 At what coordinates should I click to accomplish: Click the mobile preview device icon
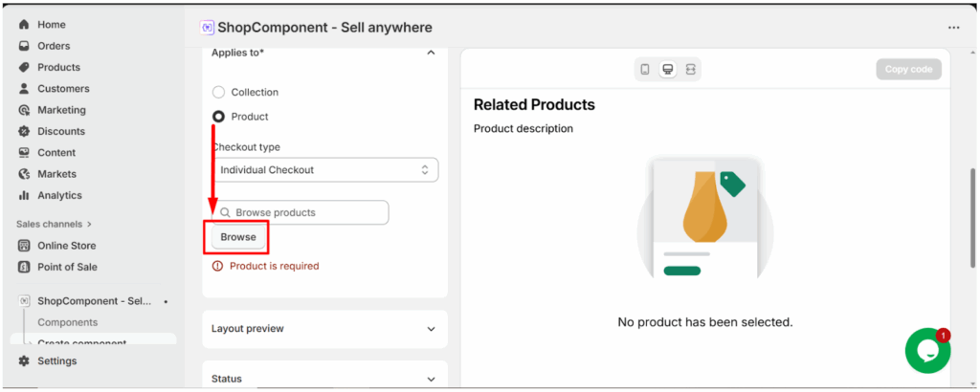(645, 70)
